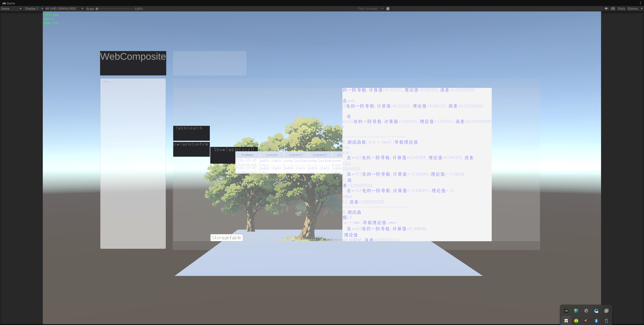Click the Unity Hub tray icon
Viewport: 644px width, 325px height.
(586, 311)
